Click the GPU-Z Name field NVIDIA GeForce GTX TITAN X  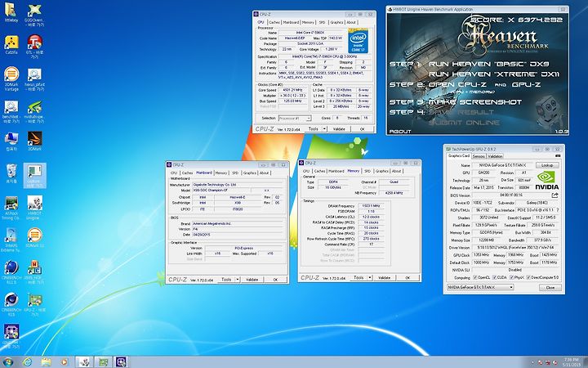[x=501, y=165]
